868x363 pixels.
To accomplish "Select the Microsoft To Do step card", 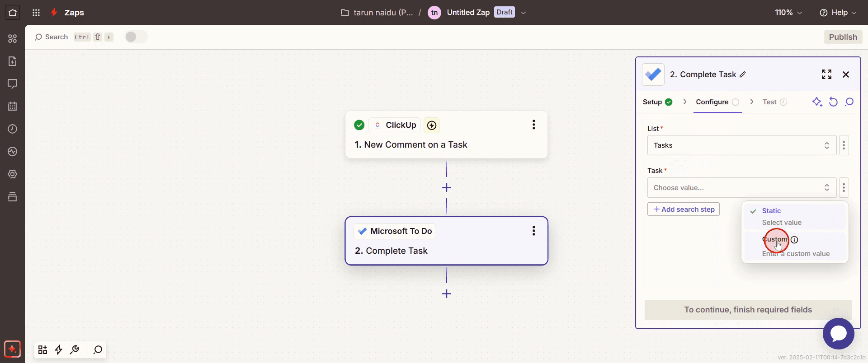I will point(446,241).
